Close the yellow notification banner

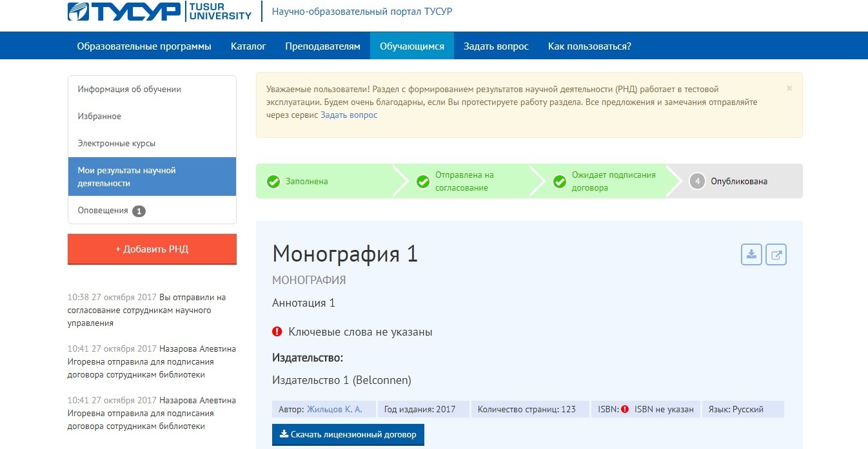(789, 88)
